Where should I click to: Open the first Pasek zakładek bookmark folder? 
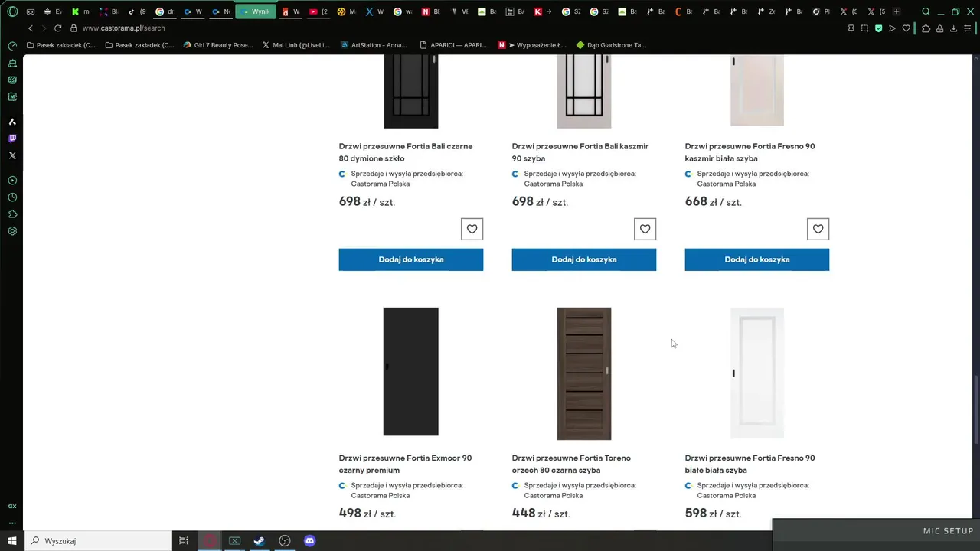[60, 45]
